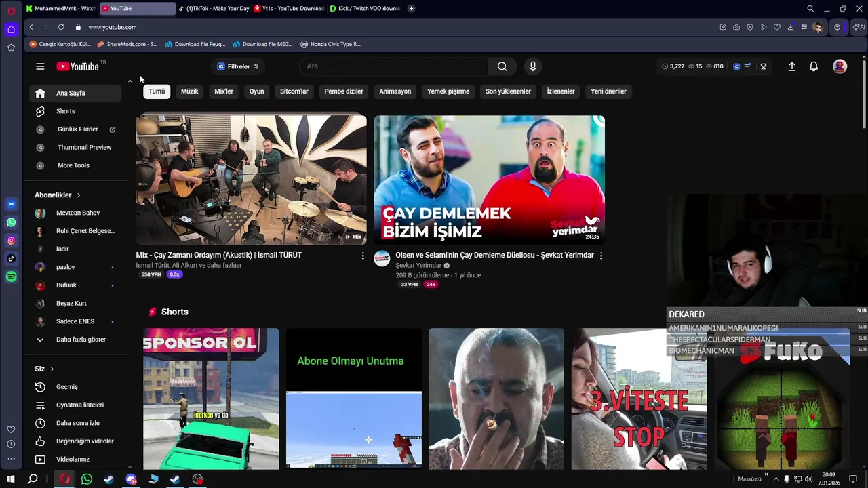The height and width of the screenshot is (488, 868).
Task: Select the Müzik filter chip
Action: point(190,91)
